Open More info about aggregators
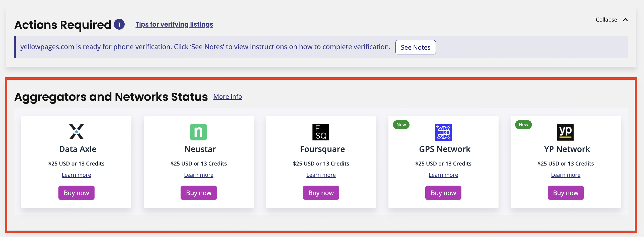Screen dimensions: 644x237 click(x=228, y=97)
